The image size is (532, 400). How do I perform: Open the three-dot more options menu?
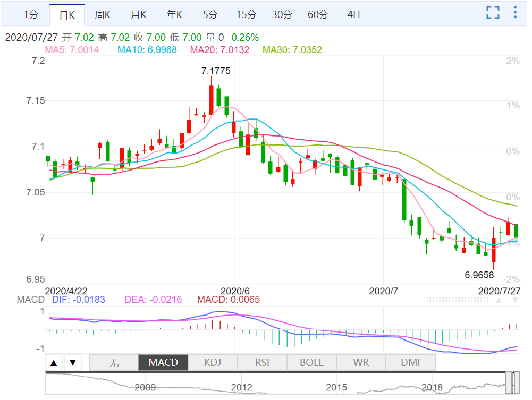pyautogui.click(x=514, y=13)
